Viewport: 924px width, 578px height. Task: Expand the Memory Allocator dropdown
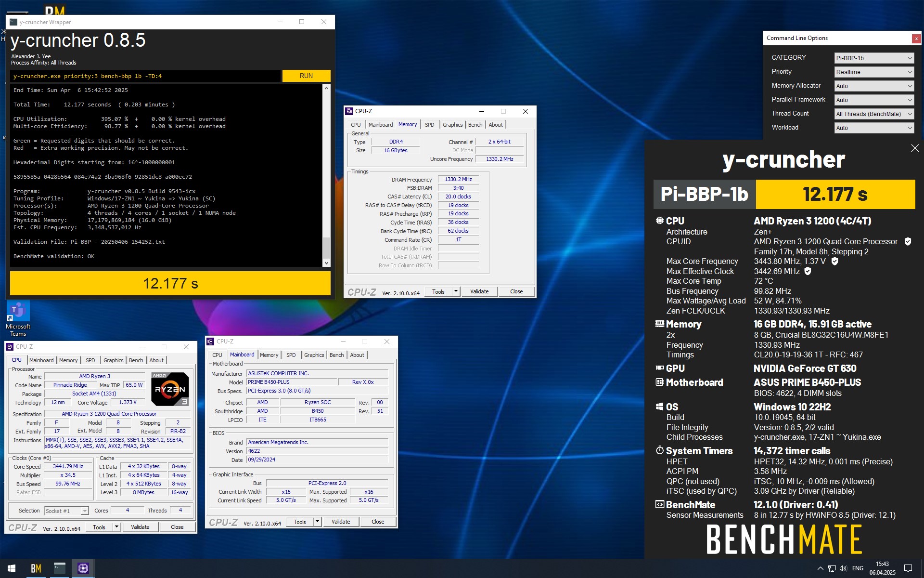click(874, 86)
